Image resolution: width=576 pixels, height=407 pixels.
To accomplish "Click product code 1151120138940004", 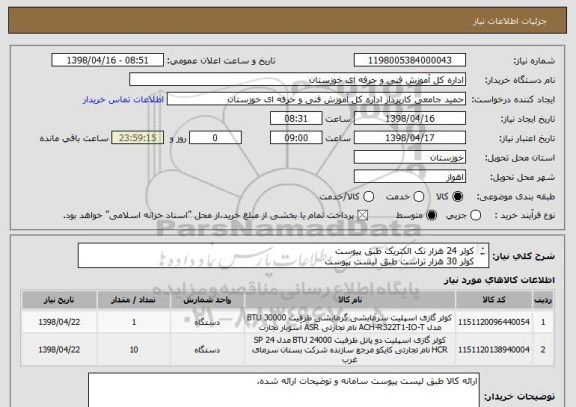I will pyautogui.click(x=494, y=350).
